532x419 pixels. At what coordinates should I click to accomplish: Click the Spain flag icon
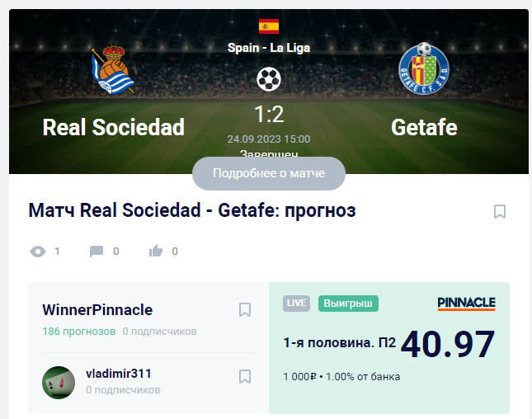pyautogui.click(x=269, y=26)
